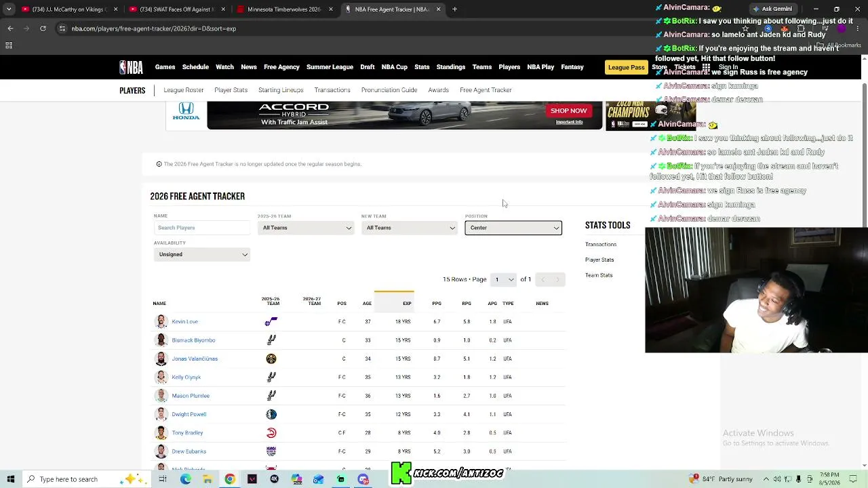868x488 pixels.
Task: Open the Pronunciation Guide link
Action: point(389,90)
